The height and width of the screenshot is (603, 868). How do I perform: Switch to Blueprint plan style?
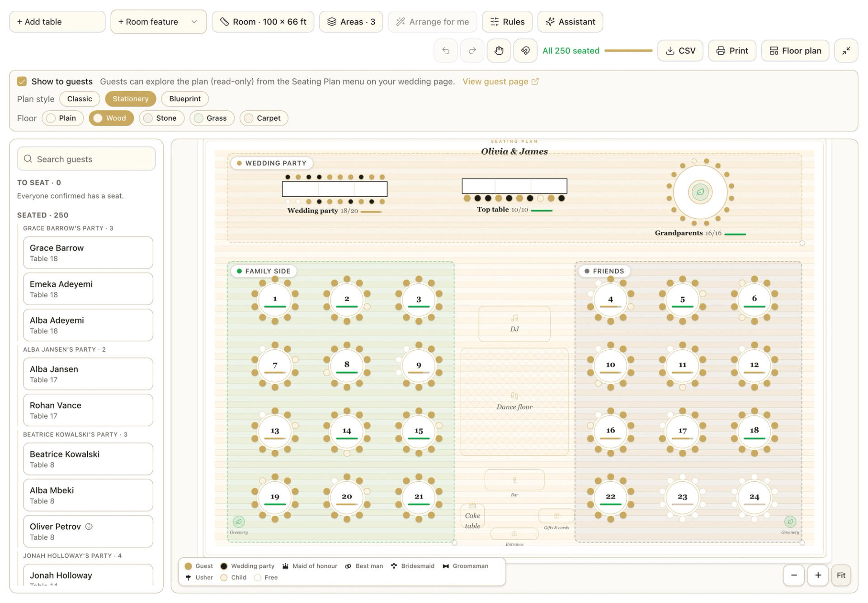tap(184, 99)
